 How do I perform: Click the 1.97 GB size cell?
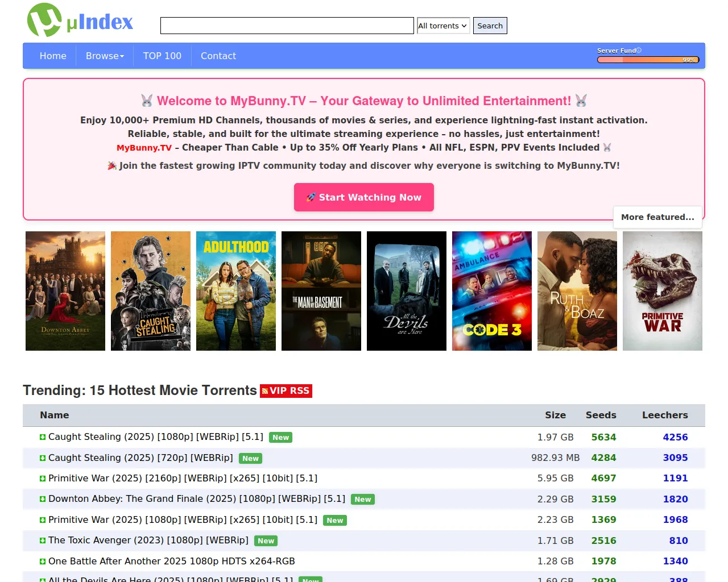coord(556,437)
